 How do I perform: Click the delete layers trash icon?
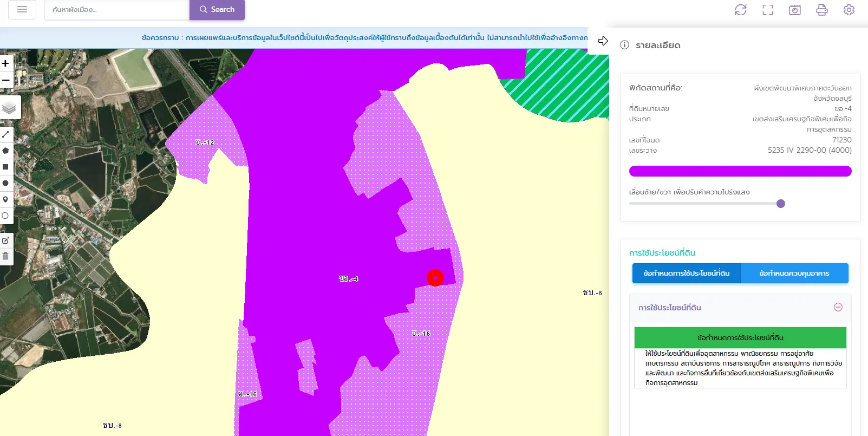coord(6,256)
